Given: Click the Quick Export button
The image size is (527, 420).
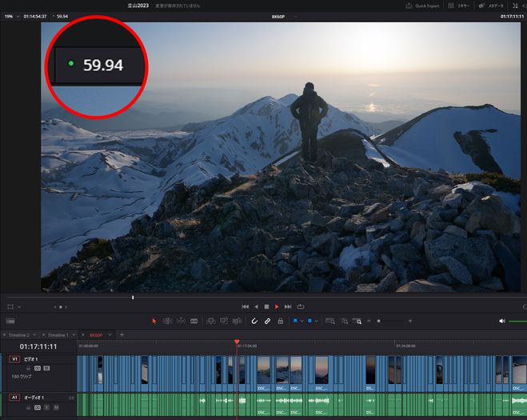Looking at the screenshot, I should pyautogui.click(x=422, y=6).
